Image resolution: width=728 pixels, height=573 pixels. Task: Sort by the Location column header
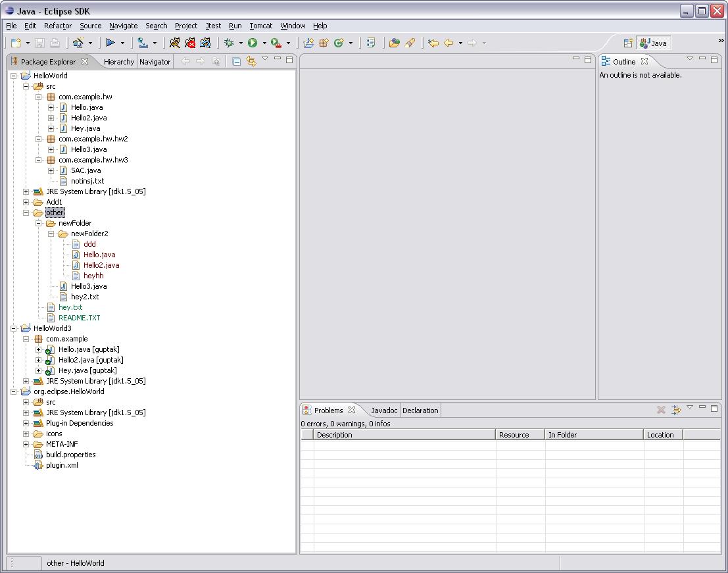664,435
